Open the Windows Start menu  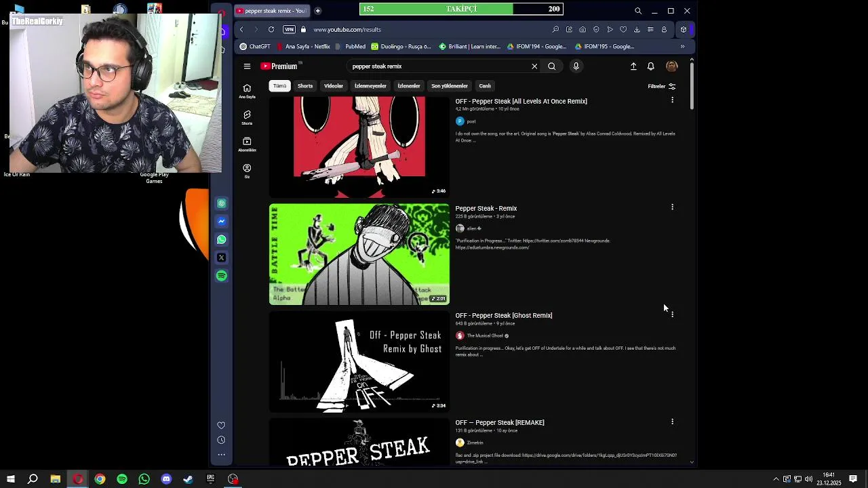click(10, 479)
